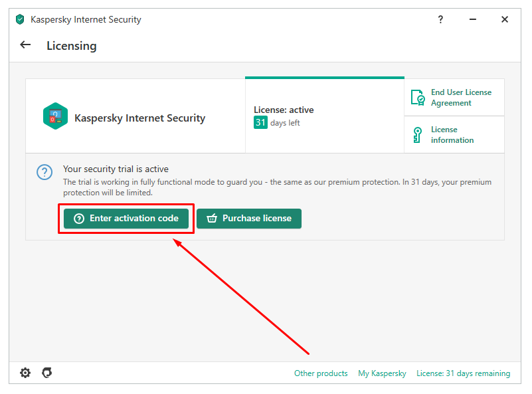532x394 pixels.
Task: Click the License information key icon
Action: click(x=417, y=135)
